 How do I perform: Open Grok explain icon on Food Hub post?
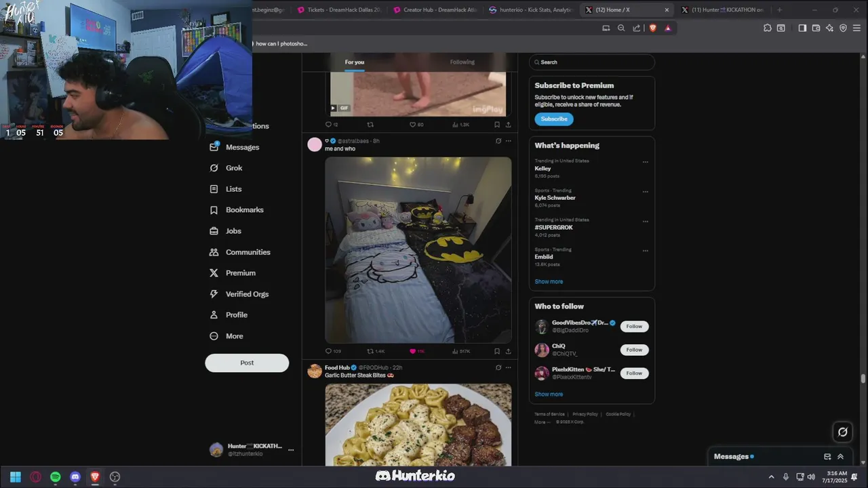[498, 367]
